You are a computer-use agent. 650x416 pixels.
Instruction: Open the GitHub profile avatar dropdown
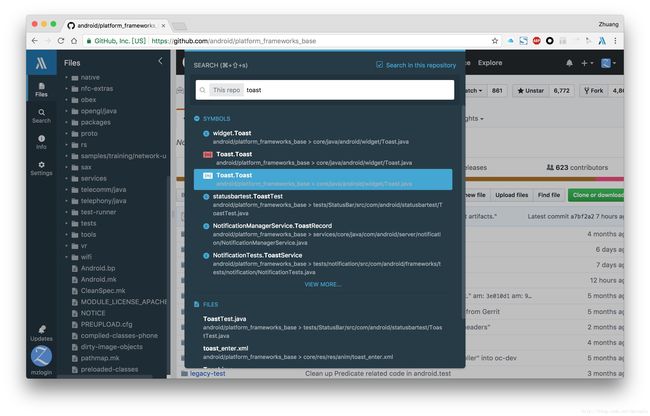(608, 63)
